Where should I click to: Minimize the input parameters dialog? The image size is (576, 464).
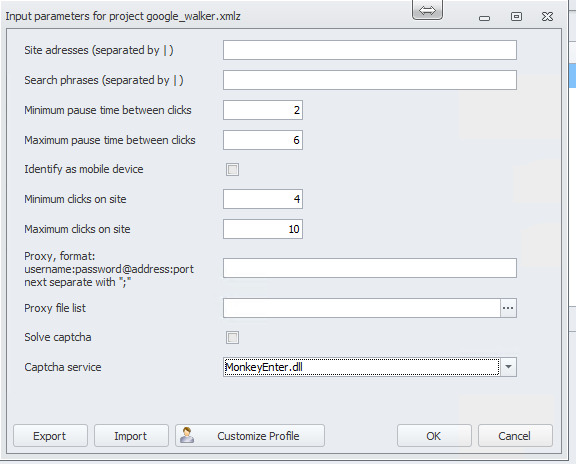(x=485, y=18)
